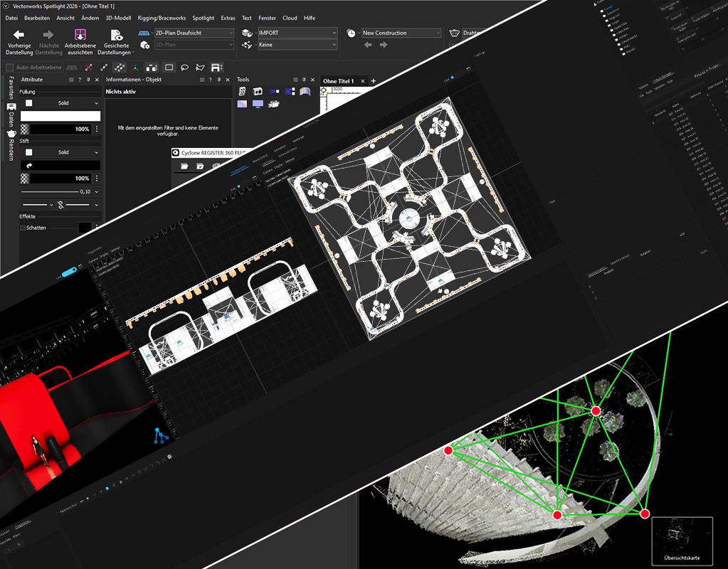Viewport: 728px width, 569px height.
Task: Click the previous arrow under New Construction
Action: [x=368, y=45]
